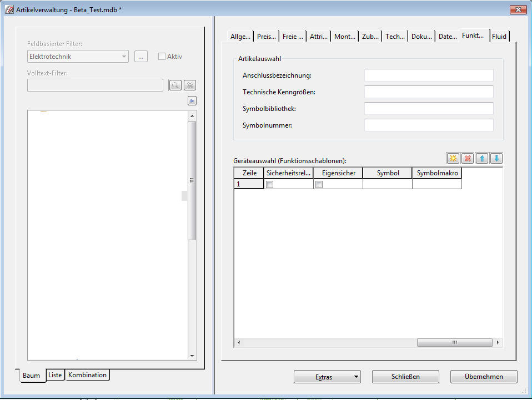Click the Eigensicher column header
Screen dimensions: 532x400
pos(338,173)
